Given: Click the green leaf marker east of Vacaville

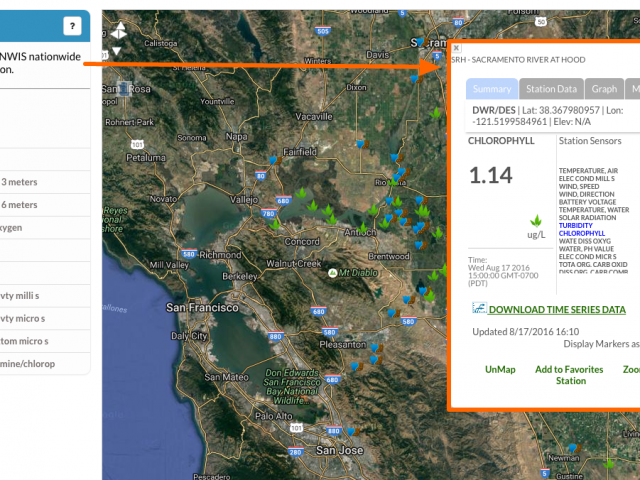Looking at the screenshot, I should 436,112.
